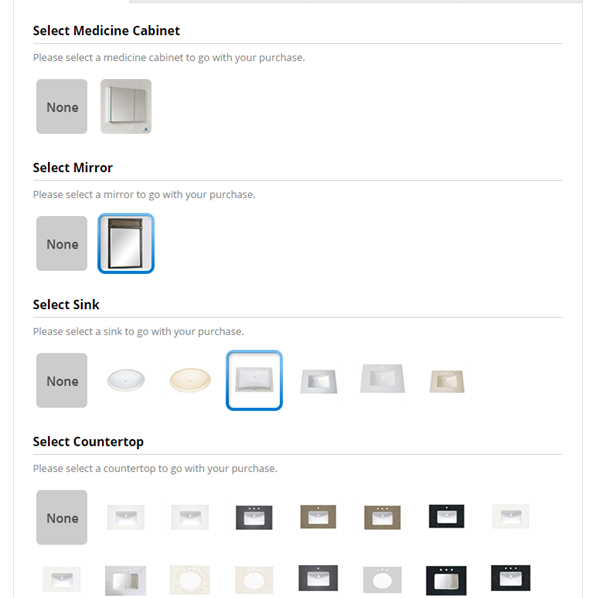Screen dimensions: 599x598
Task: Select the last black countertop in second row
Action: (x=511, y=578)
